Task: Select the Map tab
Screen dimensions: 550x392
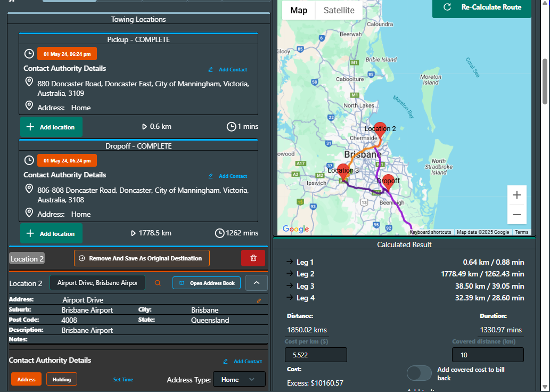Action: [298, 10]
